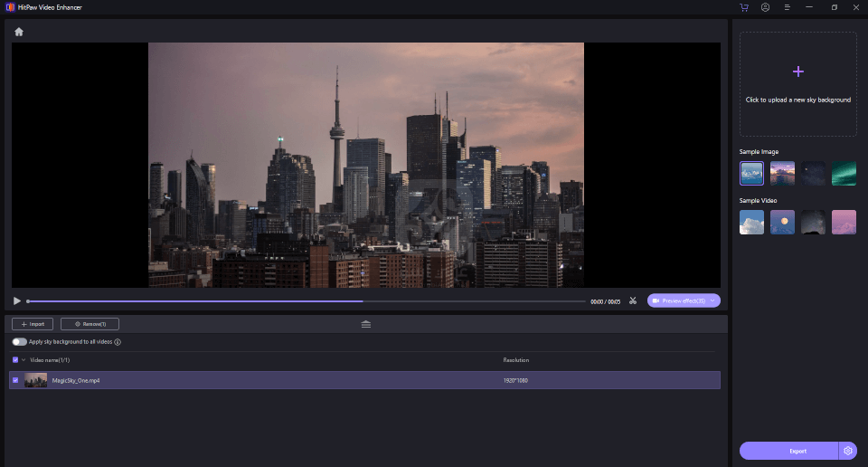Go to the Home screen icon
The width and height of the screenshot is (868, 467).
click(19, 33)
